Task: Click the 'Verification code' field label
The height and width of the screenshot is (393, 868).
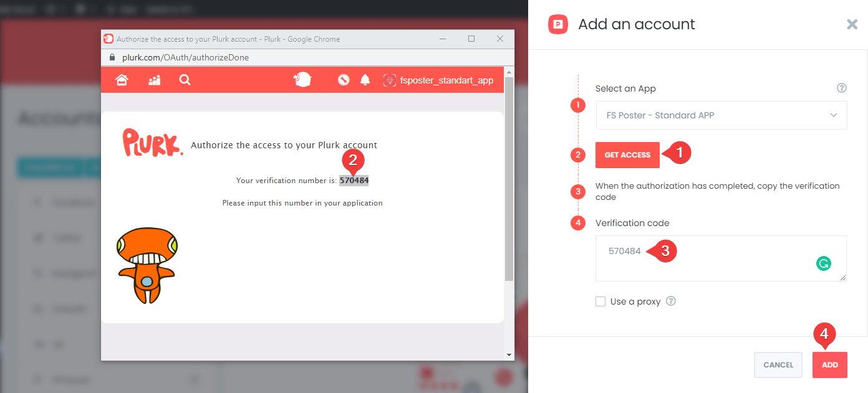Action: tap(632, 223)
